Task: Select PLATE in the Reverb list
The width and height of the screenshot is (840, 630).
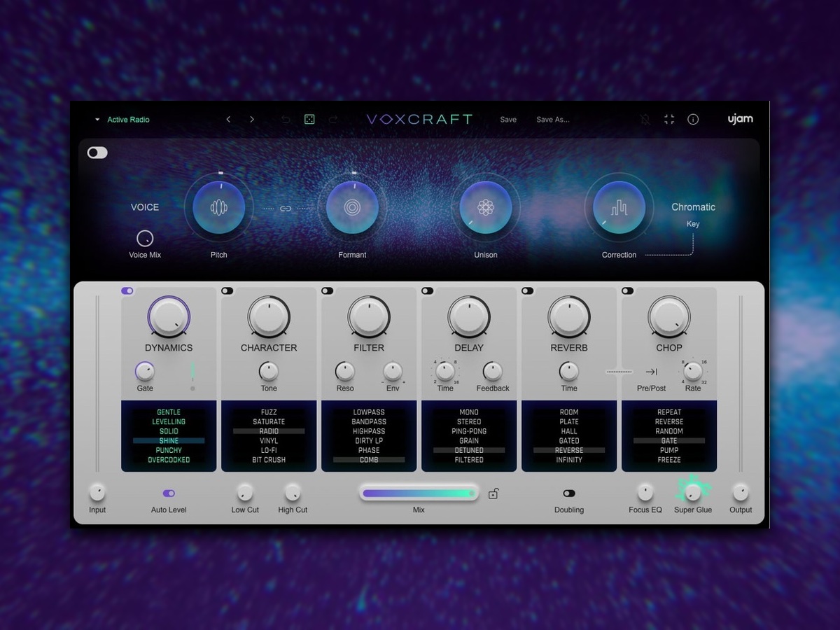Action: coord(569,422)
